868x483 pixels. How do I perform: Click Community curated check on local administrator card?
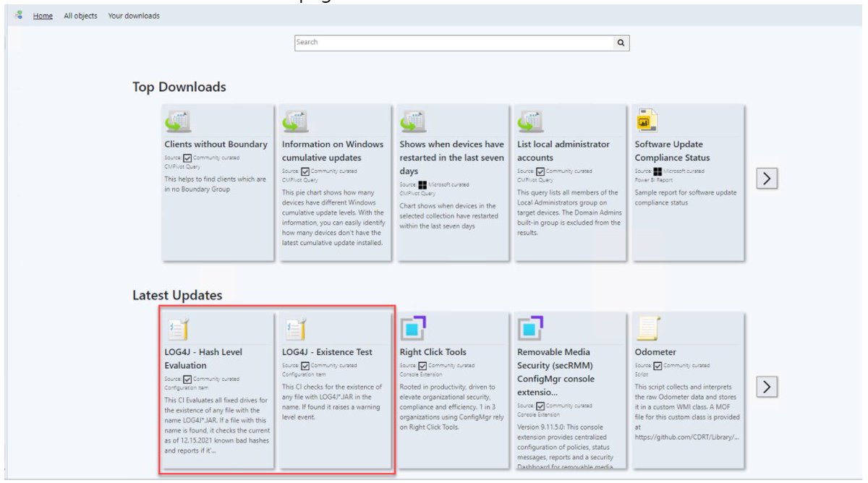click(x=540, y=171)
